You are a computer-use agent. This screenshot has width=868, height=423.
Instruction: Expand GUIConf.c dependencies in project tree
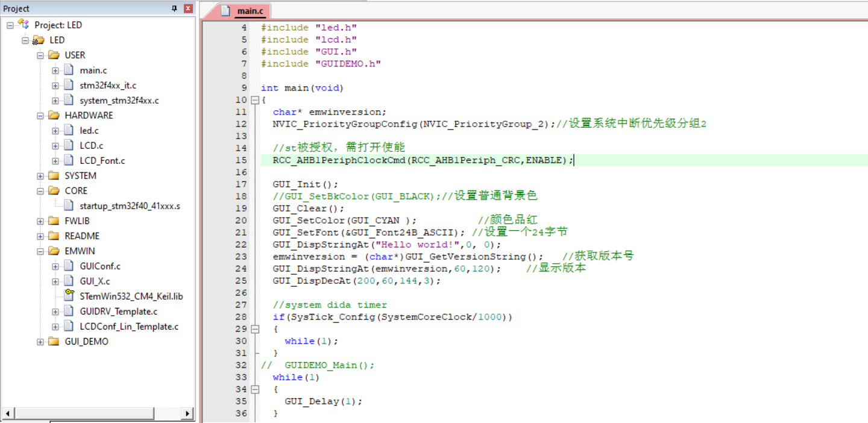click(55, 266)
